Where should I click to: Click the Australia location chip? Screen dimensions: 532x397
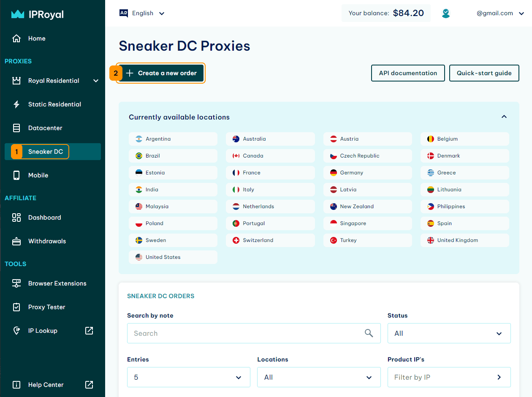point(270,139)
